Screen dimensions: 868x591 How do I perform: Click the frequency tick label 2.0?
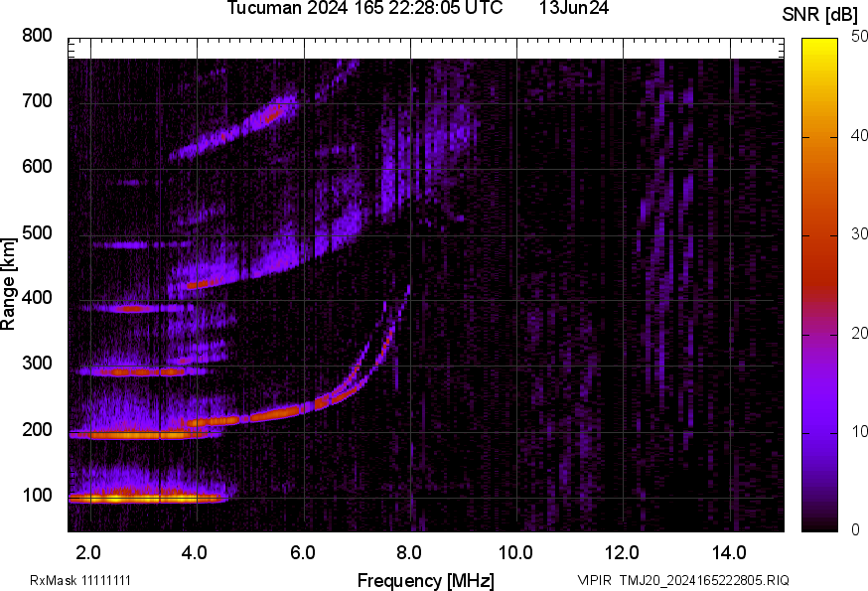click(88, 553)
